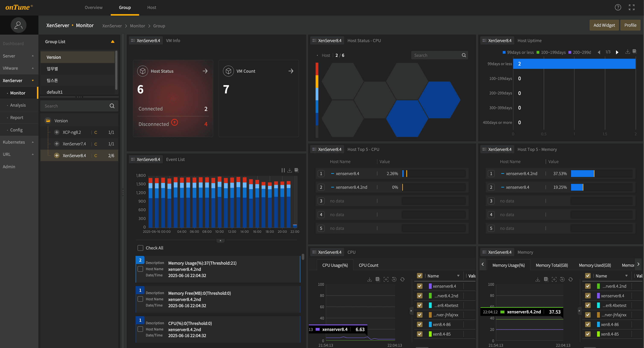Collapse the Group List panel

[112, 41]
